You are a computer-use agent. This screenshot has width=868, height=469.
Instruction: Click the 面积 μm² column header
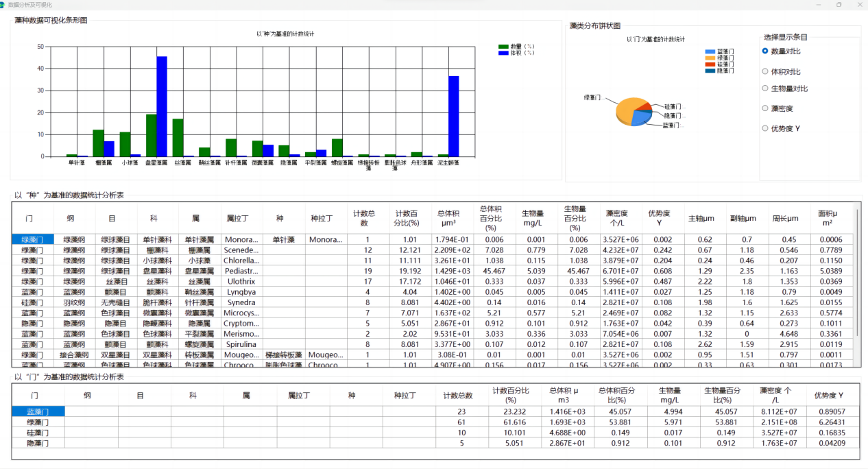coord(832,218)
